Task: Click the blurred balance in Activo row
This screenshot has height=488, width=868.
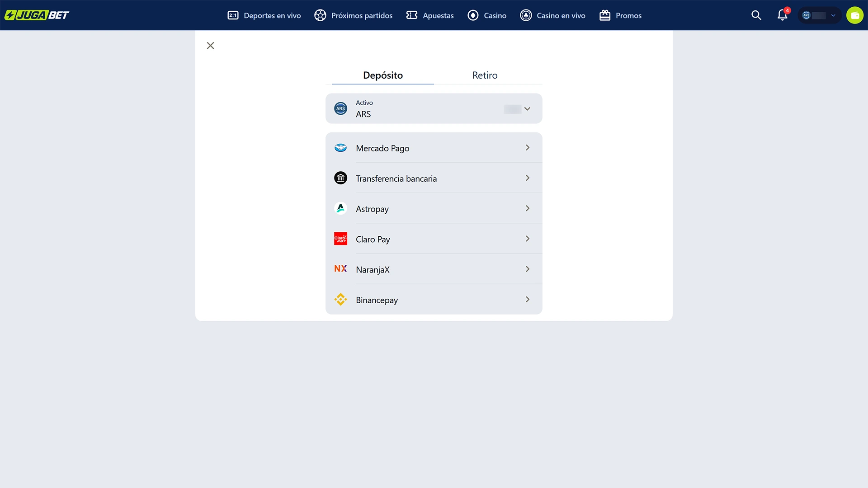Action: tap(512, 109)
